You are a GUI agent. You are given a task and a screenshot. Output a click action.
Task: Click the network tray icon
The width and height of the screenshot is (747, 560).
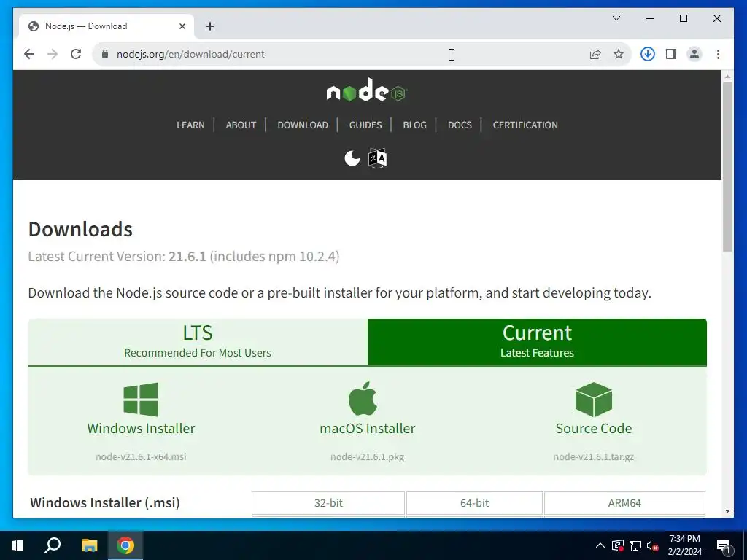635,545
